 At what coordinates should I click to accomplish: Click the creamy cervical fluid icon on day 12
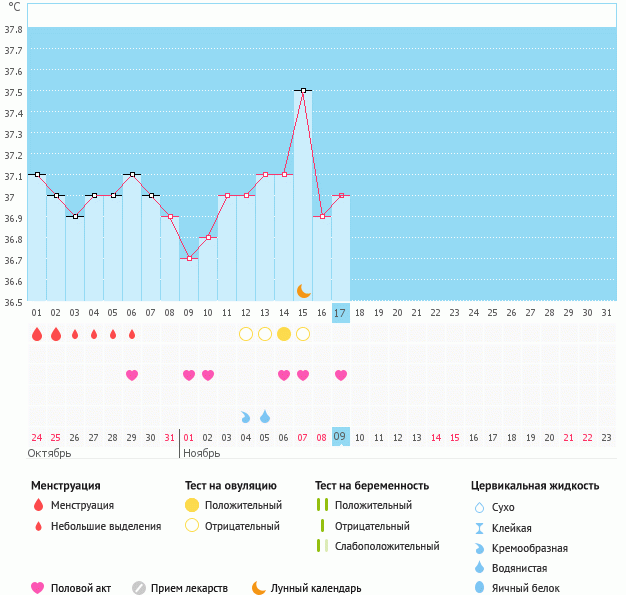[246, 416]
